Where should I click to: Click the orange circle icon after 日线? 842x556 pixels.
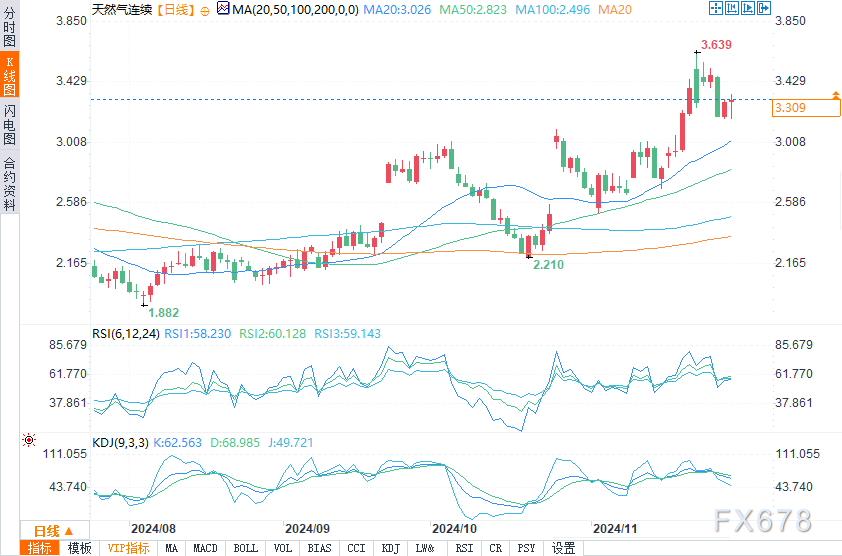(x=206, y=9)
